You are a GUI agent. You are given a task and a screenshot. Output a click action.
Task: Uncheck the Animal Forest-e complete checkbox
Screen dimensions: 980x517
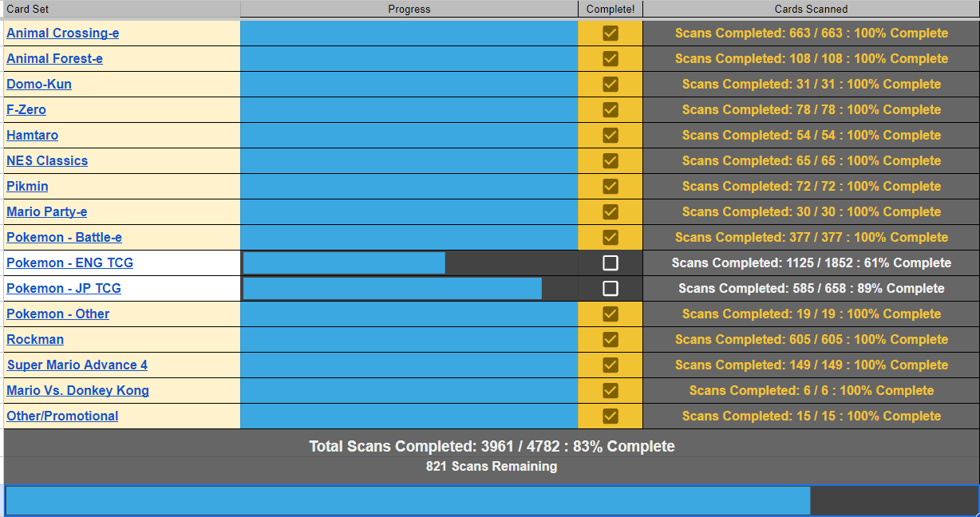(x=611, y=58)
